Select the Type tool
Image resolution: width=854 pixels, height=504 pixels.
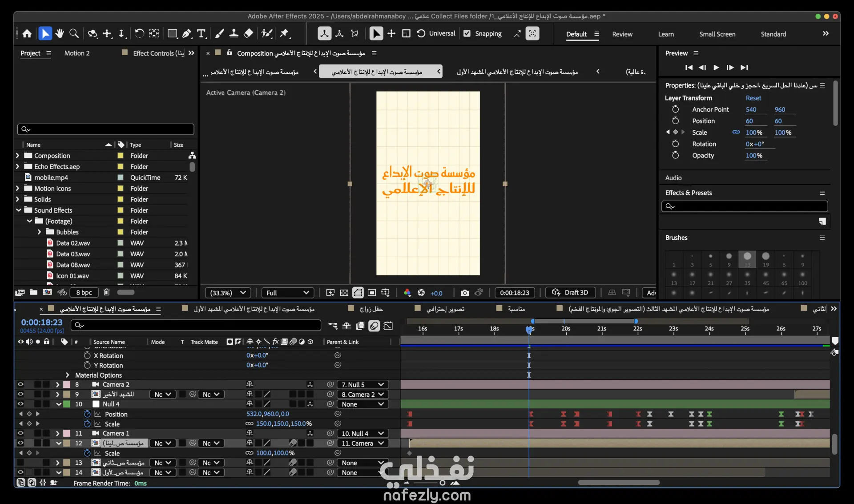(201, 34)
